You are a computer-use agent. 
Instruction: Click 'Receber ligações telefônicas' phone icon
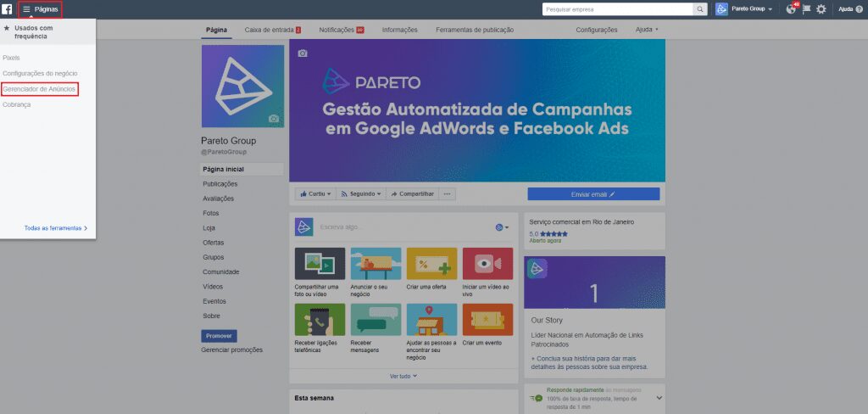(320, 320)
